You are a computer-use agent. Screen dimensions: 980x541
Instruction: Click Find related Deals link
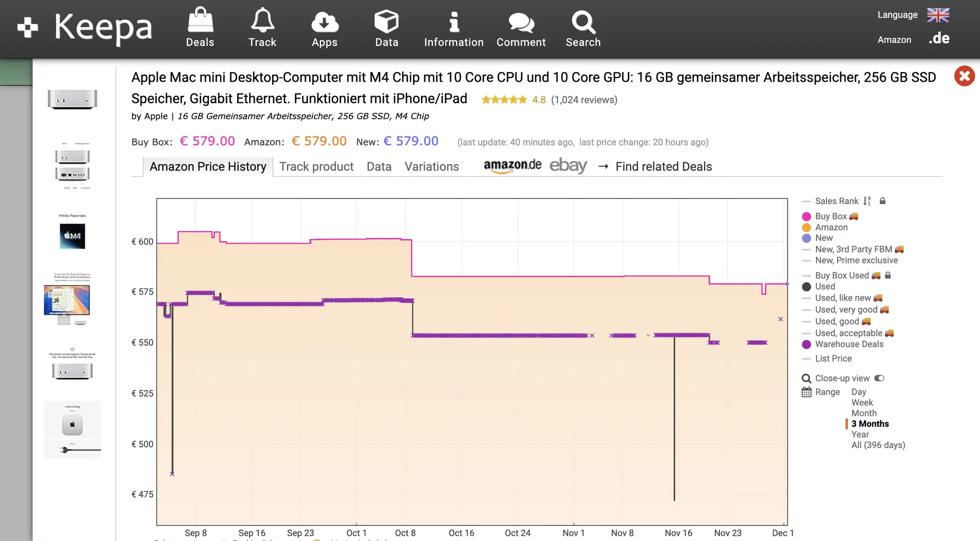(663, 166)
